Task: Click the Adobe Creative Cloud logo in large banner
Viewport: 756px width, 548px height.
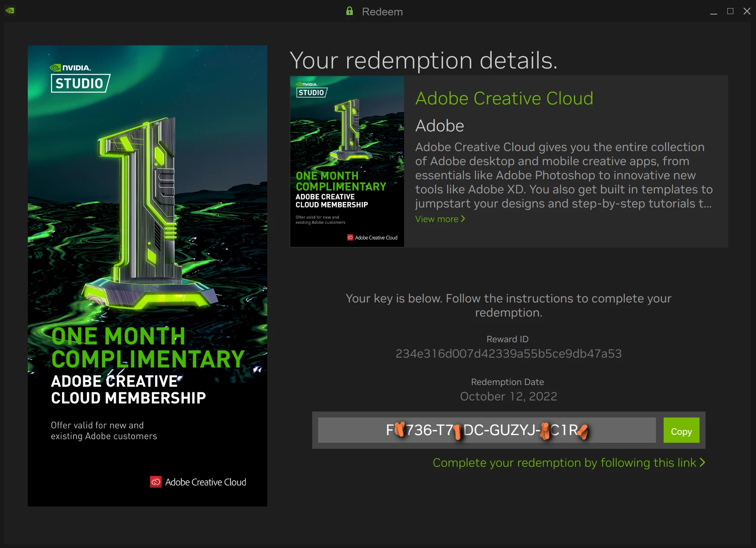Action: (198, 482)
